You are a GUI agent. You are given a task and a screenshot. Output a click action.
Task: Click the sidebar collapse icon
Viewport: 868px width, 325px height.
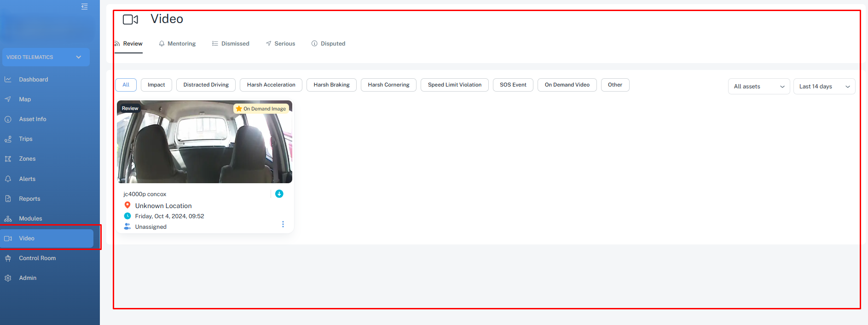coord(84,6)
